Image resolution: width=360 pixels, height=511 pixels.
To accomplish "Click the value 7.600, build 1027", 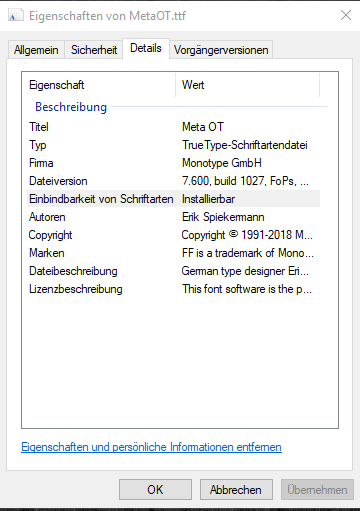I will 245,181.
